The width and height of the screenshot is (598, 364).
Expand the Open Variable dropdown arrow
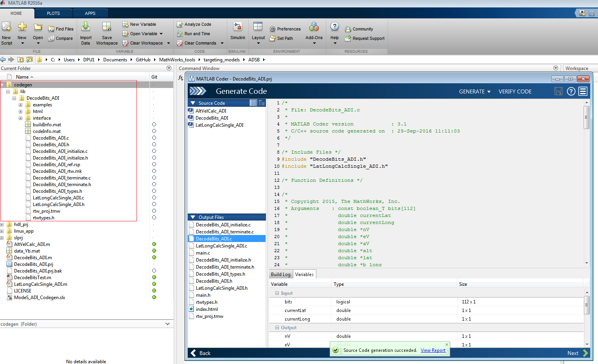(161, 34)
